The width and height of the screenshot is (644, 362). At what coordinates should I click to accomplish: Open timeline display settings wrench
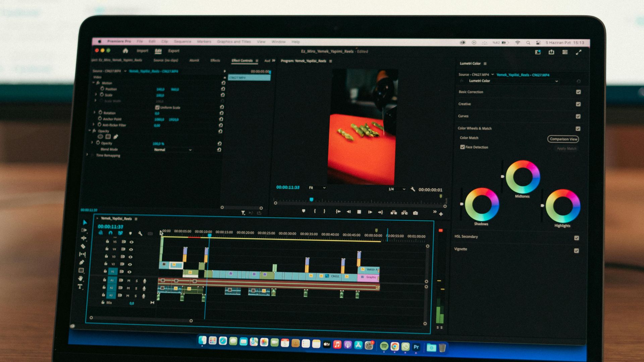click(140, 233)
